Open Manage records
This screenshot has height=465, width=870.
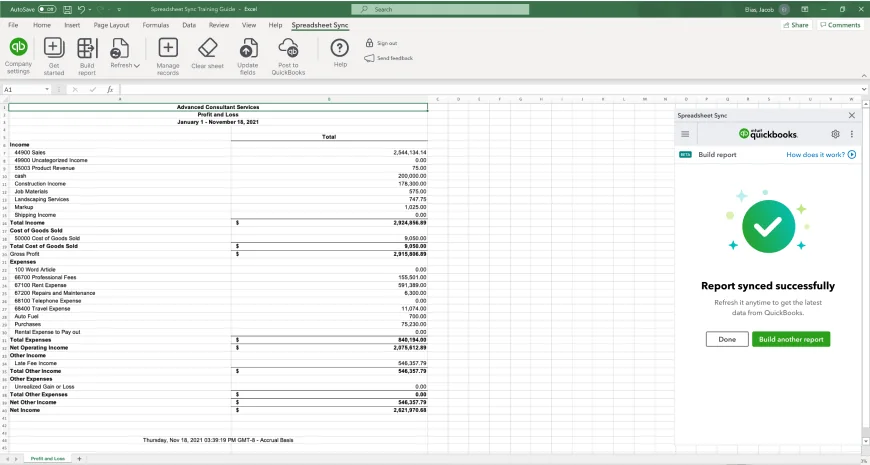pyautogui.click(x=168, y=56)
